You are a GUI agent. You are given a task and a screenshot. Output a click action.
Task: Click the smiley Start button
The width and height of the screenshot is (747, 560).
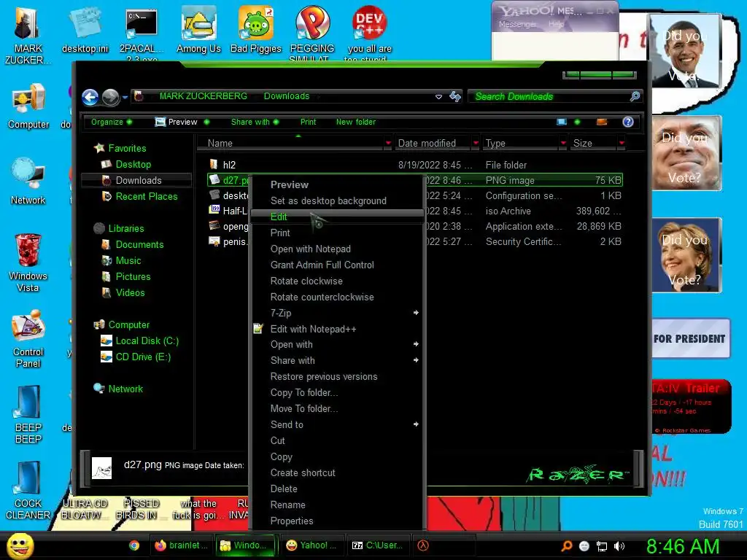tap(20, 545)
